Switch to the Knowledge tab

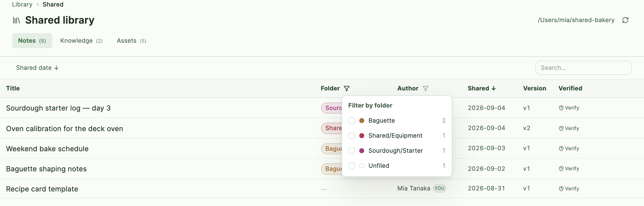(81, 41)
